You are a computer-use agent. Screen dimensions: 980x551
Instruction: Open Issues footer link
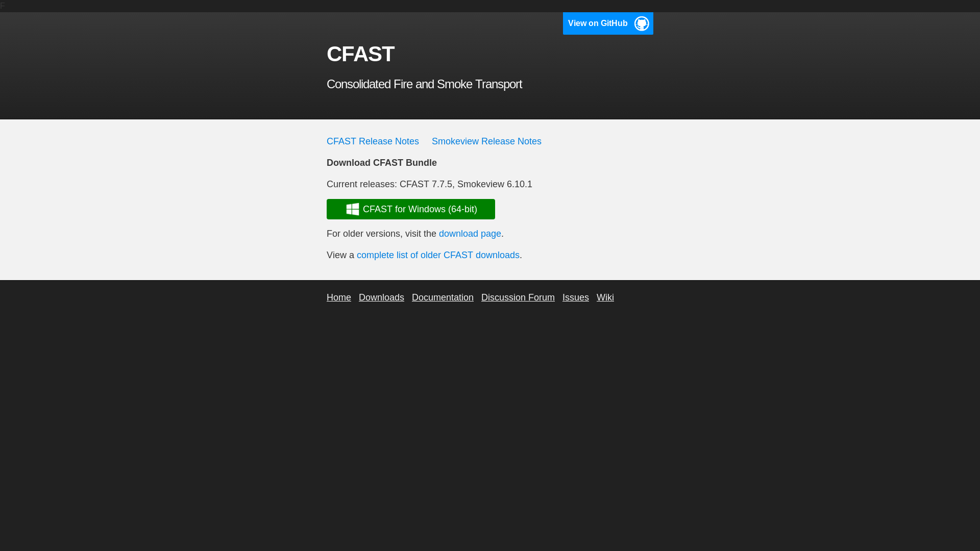click(x=576, y=297)
